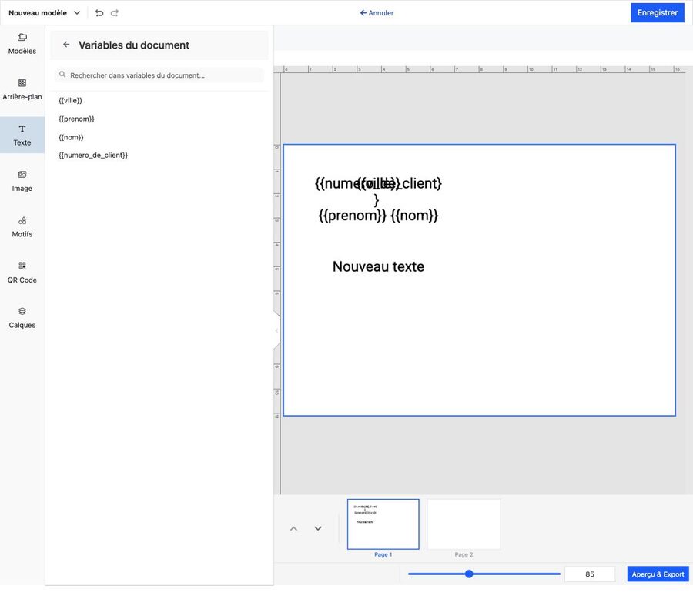Image resolution: width=693 pixels, height=616 pixels.
Task: Open the QR Code panel
Action: (x=22, y=273)
